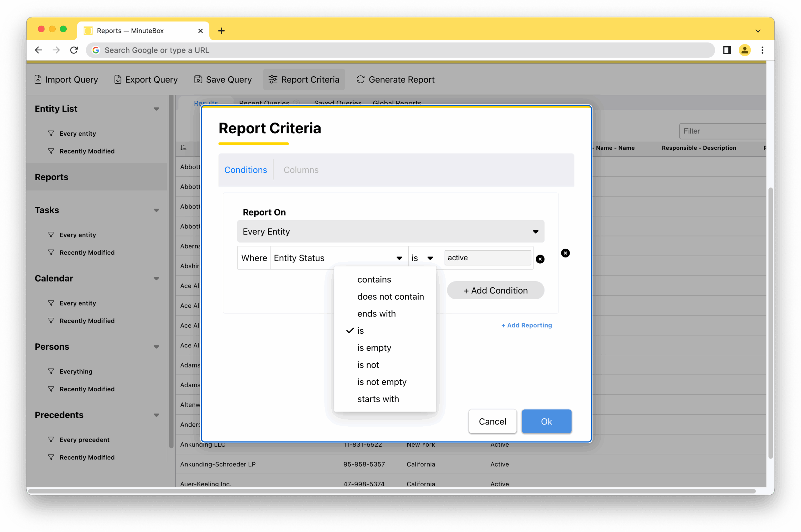
Task: Click the Add Reporting link
Action: tap(527, 325)
